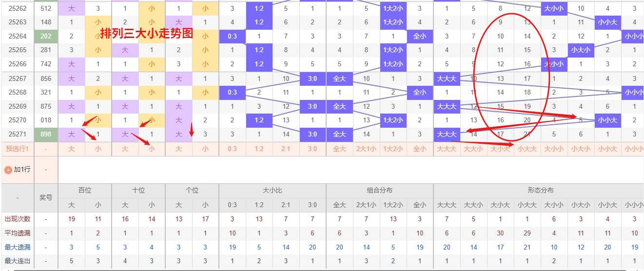Viewport: 644px width, 271px height.
Task: Click the 0:3 cell in row 25268
Action: 233,93
